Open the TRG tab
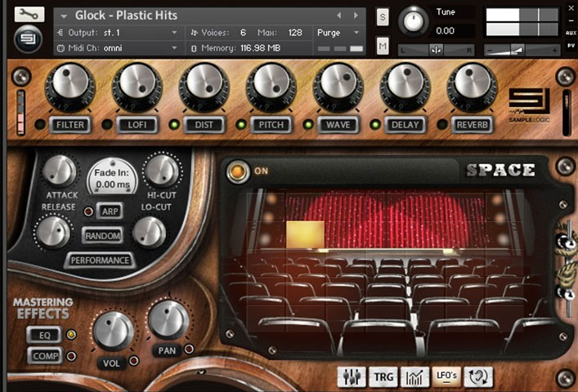The image size is (578, 392). pyautogui.click(x=383, y=377)
